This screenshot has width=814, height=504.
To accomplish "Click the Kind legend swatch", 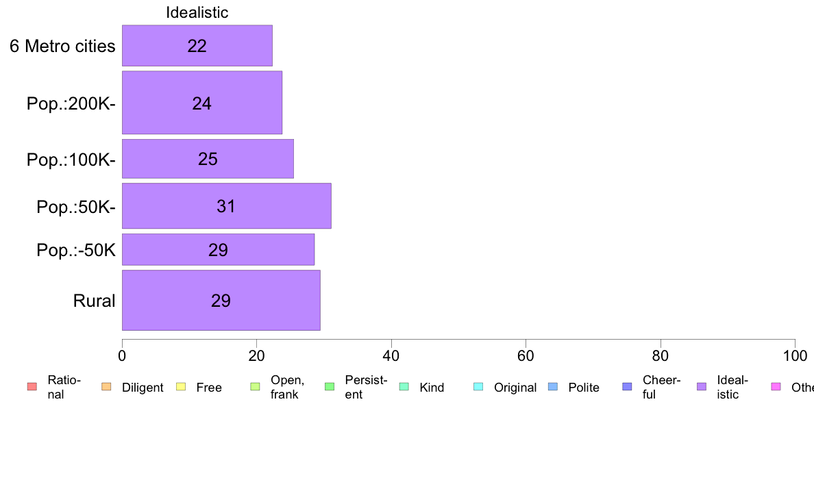I will (x=404, y=387).
